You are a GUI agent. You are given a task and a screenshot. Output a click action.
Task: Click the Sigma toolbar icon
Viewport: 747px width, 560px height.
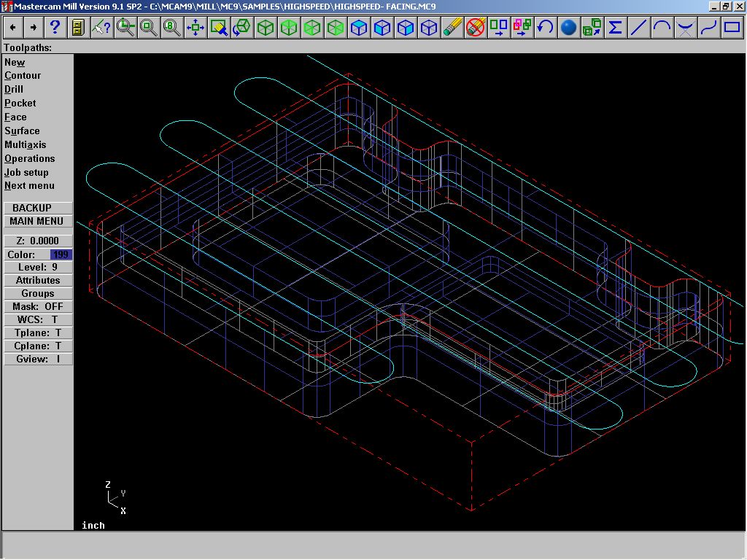point(616,28)
